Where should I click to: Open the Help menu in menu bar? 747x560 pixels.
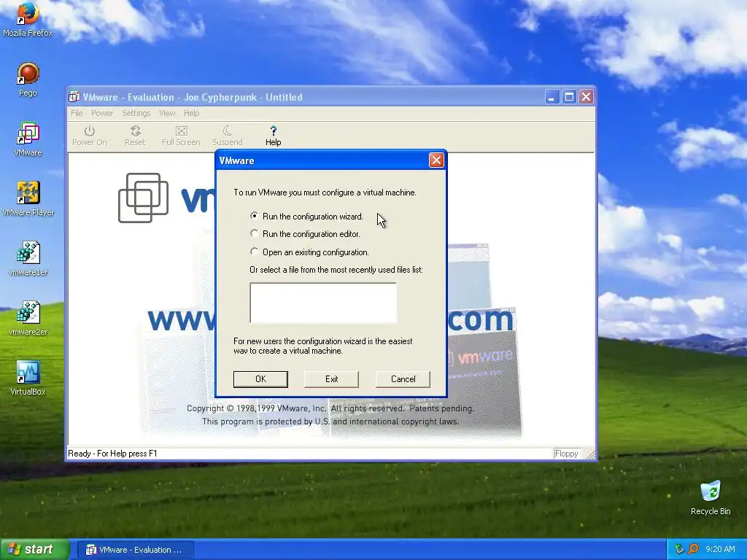pos(192,113)
